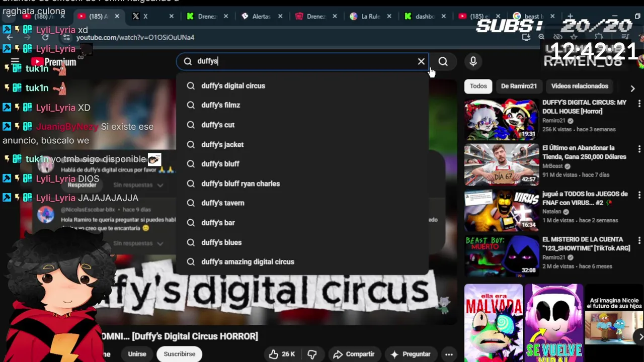
Task: Choose suggestion duffy's cut
Action: pyautogui.click(x=302, y=125)
